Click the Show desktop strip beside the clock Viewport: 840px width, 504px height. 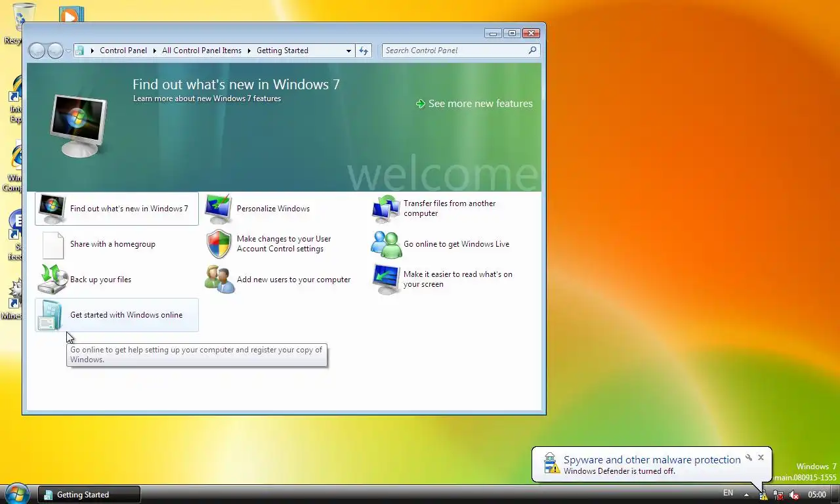pos(835,495)
